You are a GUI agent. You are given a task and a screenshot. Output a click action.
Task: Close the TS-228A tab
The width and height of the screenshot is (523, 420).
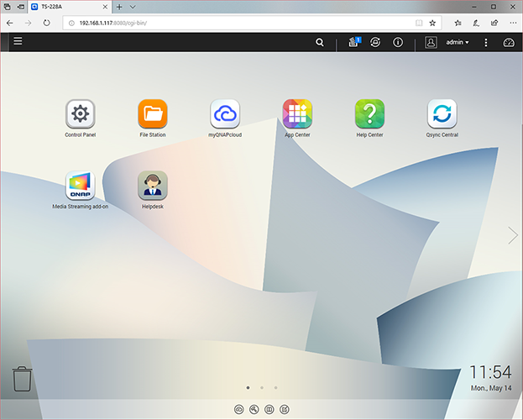[105, 7]
